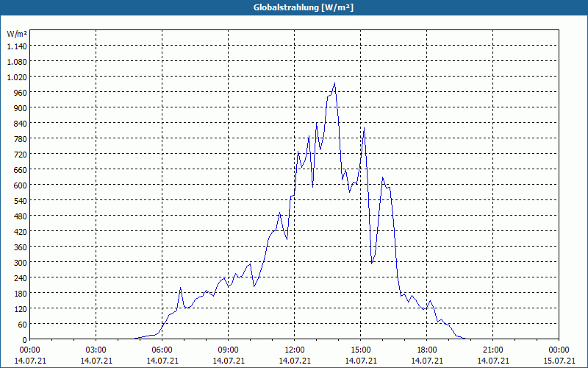Click the 840 y-axis label
588x368 pixels.
[21, 124]
